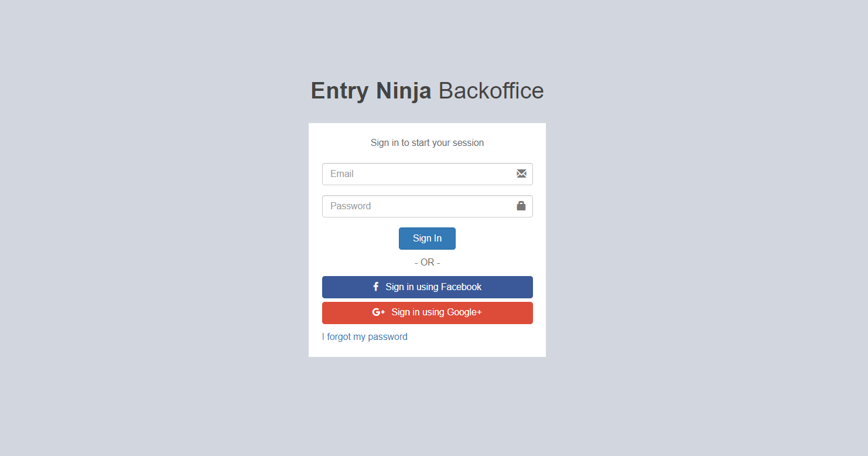Click the word Google+ on the red button

click(464, 312)
